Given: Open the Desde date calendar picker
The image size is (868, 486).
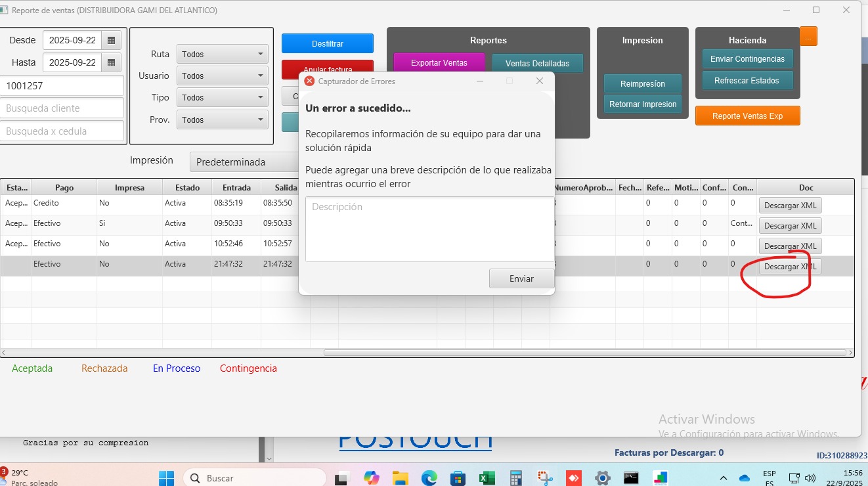Looking at the screenshot, I should (111, 41).
